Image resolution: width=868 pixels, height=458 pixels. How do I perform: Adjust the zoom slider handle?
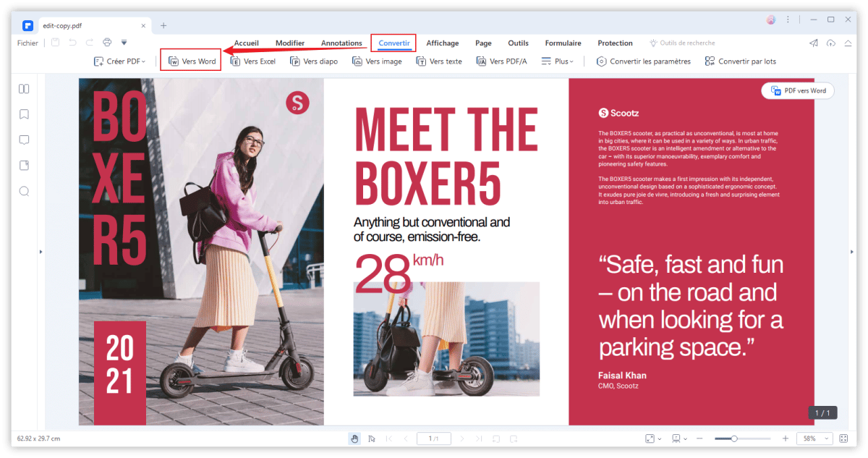[x=734, y=438]
